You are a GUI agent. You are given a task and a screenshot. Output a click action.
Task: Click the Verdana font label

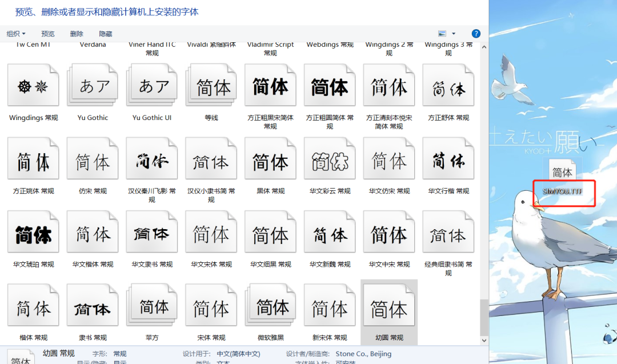coord(93,45)
